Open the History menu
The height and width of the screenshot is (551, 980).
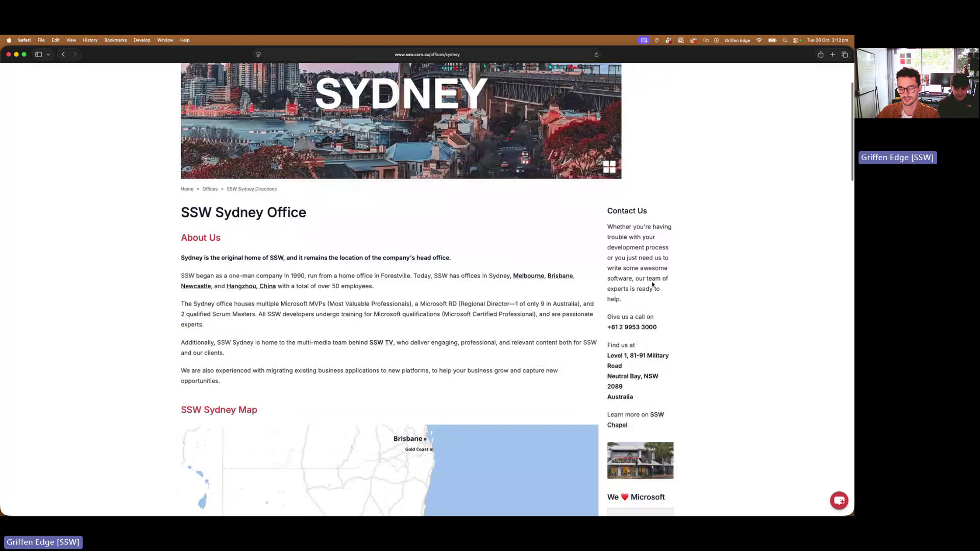90,40
